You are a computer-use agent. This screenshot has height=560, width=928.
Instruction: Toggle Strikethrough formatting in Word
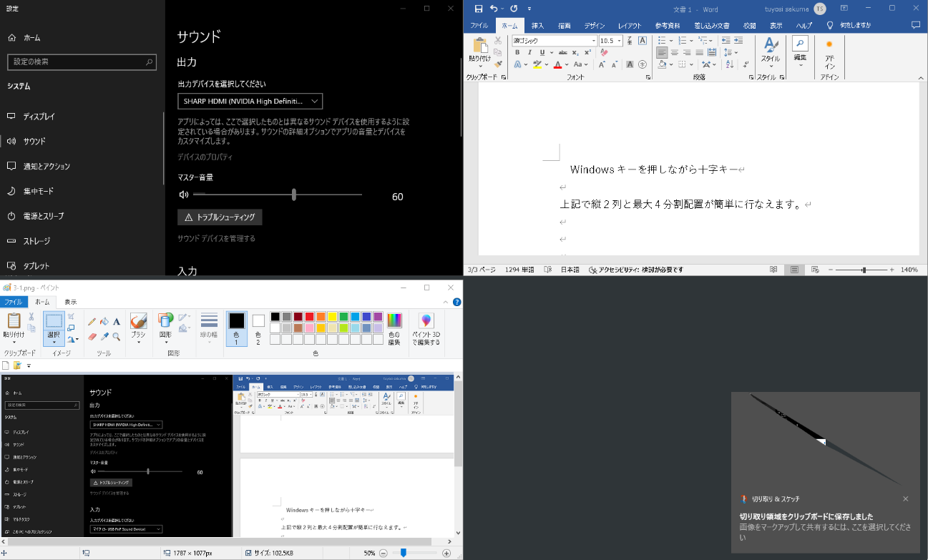pyautogui.click(x=563, y=52)
